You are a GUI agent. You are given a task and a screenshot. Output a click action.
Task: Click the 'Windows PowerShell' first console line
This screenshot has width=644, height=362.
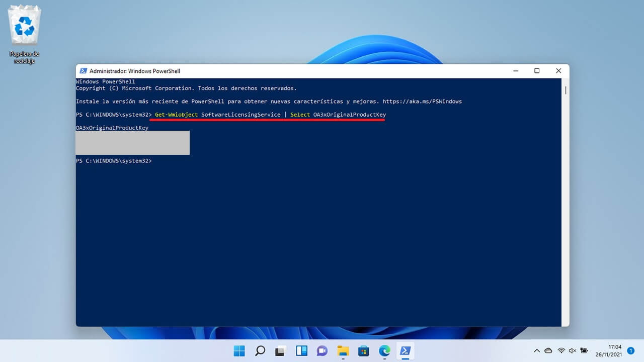click(x=105, y=81)
